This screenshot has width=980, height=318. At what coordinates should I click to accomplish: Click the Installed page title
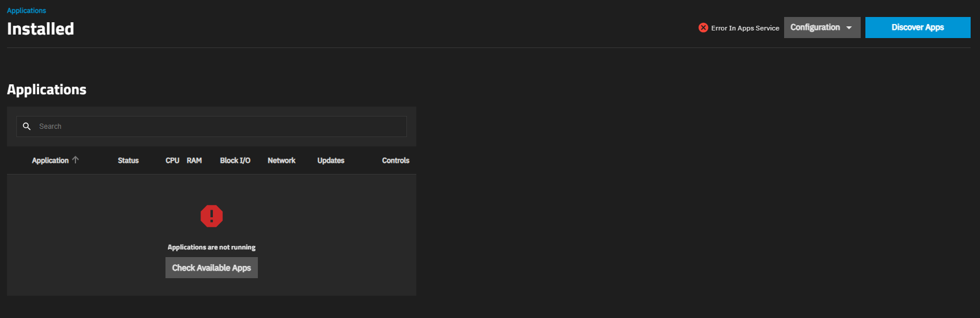40,29
